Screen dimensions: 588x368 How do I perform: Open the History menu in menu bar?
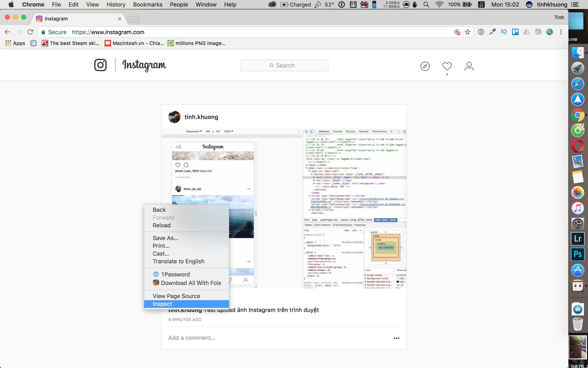[116, 5]
